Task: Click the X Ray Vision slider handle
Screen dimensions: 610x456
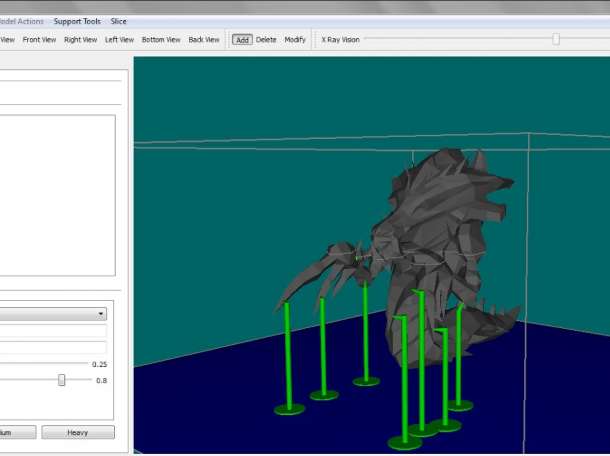Action: (556, 39)
